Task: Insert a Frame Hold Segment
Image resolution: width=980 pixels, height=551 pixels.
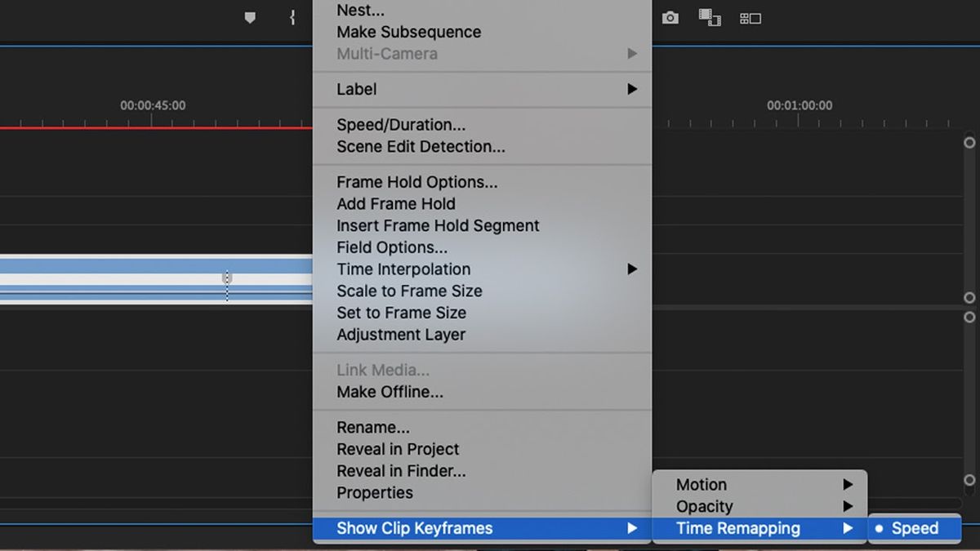Action: [438, 225]
